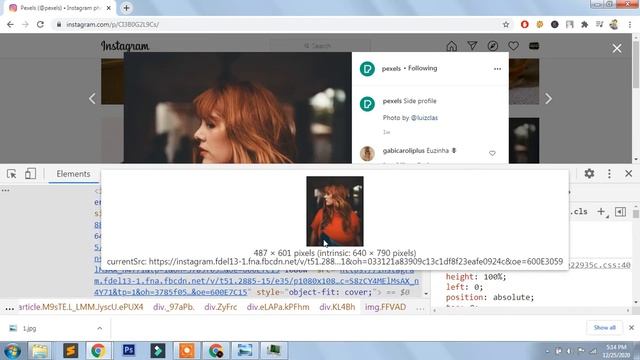The width and height of the screenshot is (640, 360).
Task: Select div.ZyFrc in breadcrumb
Action: point(220,307)
